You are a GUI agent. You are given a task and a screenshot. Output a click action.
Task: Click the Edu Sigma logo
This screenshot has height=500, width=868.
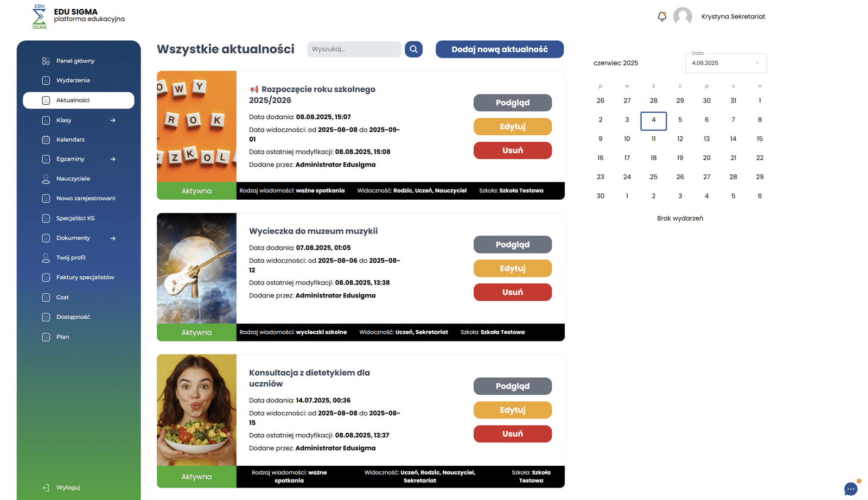click(39, 16)
